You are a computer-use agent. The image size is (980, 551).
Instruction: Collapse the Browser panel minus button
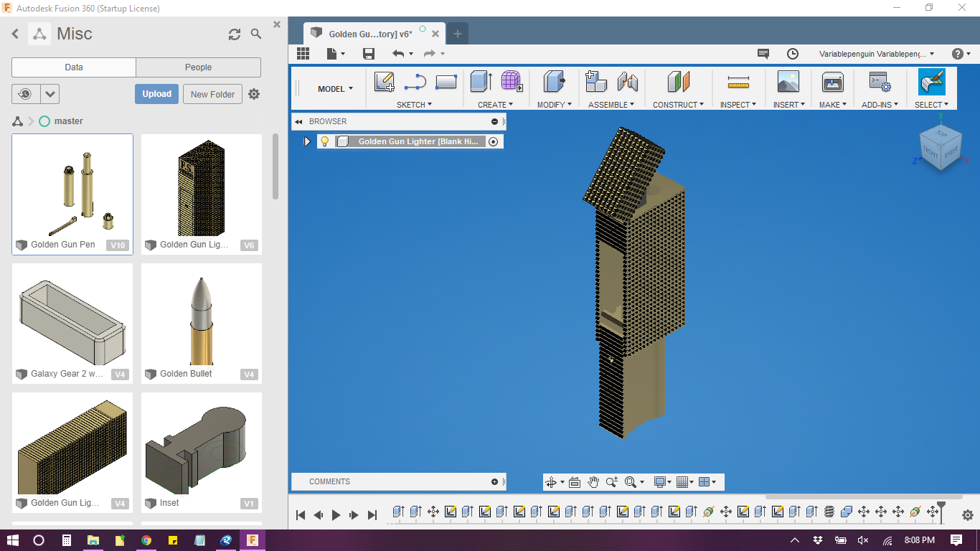494,122
